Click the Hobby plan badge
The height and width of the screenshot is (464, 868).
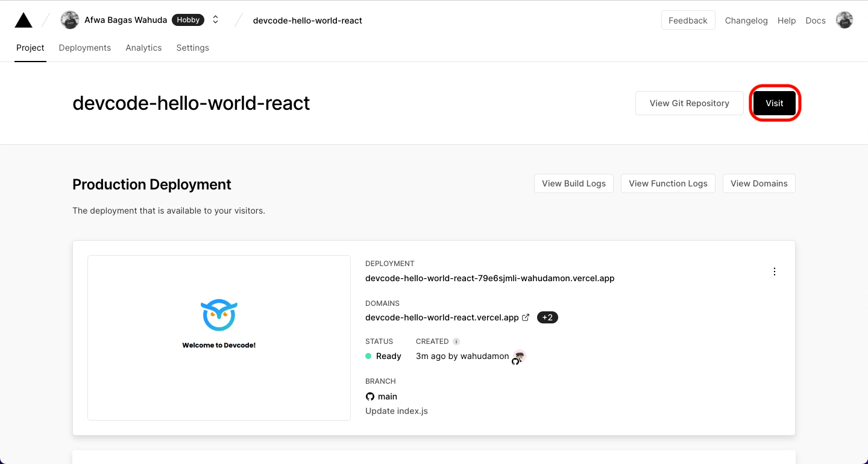[188, 20]
